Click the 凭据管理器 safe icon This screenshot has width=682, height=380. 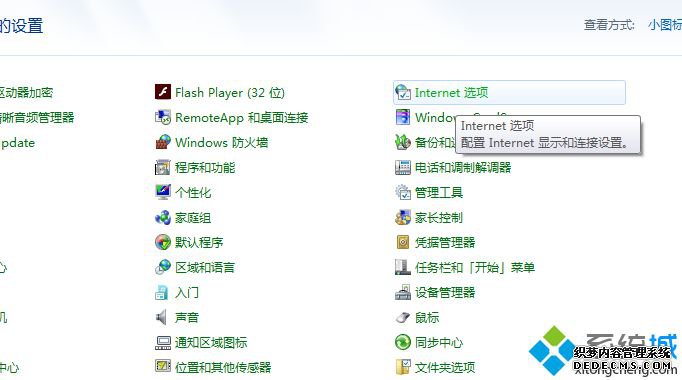[x=403, y=242]
